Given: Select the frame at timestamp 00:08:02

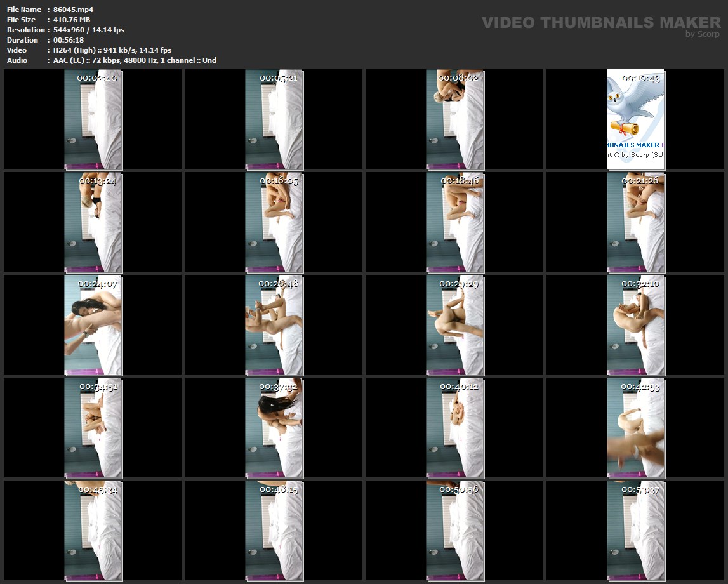Looking at the screenshot, I should (x=455, y=121).
